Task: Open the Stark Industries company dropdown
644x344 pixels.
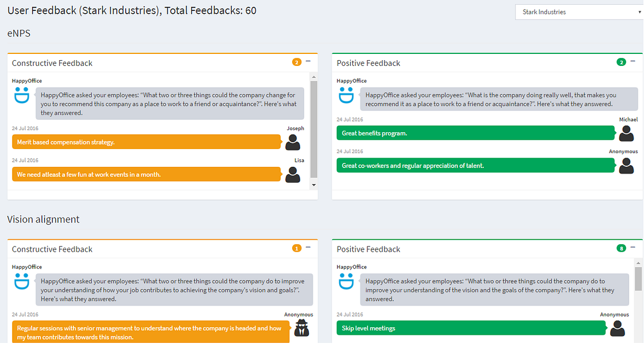Action: coord(579,12)
